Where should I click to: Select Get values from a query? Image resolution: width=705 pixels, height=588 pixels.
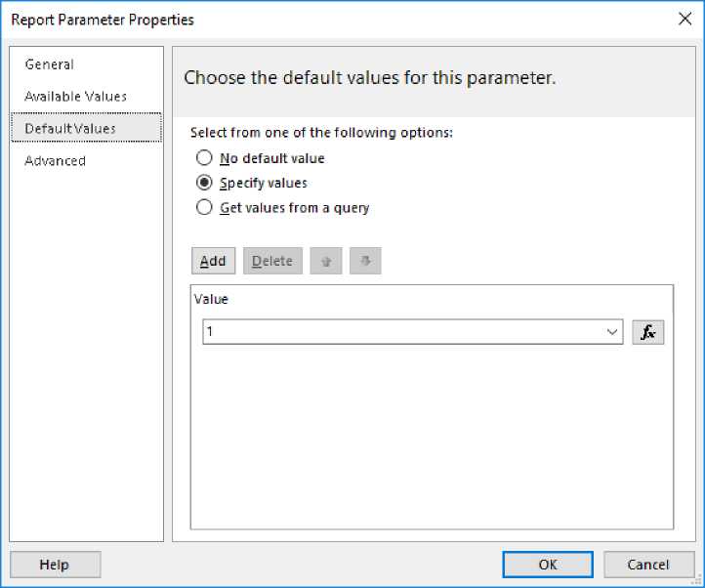(x=204, y=207)
